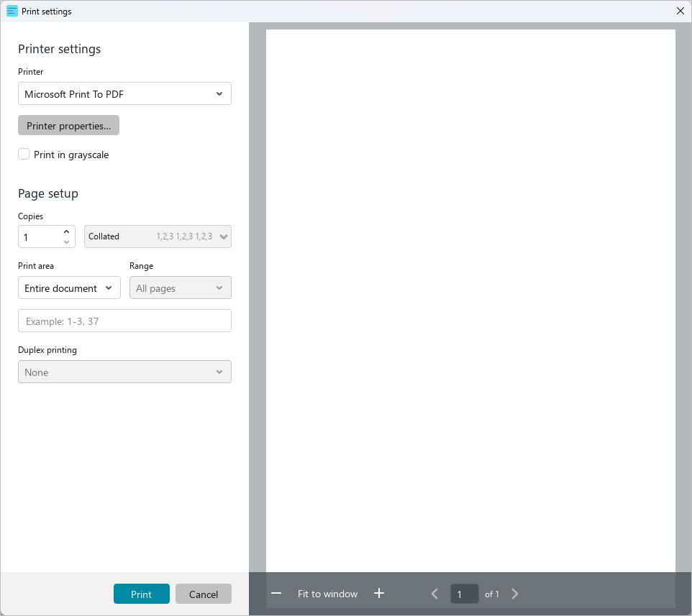The image size is (692, 616).
Task: Increase the copies count with up arrow
Action: click(66, 231)
